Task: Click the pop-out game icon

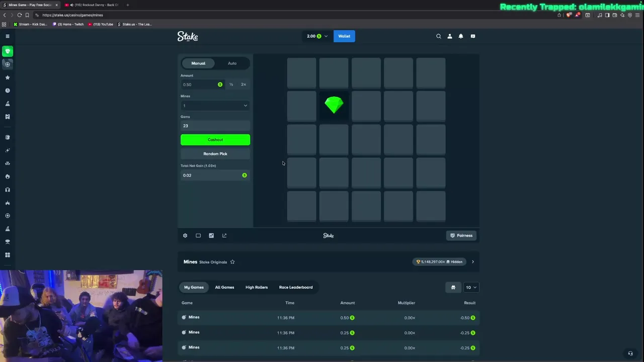Action: (224, 235)
